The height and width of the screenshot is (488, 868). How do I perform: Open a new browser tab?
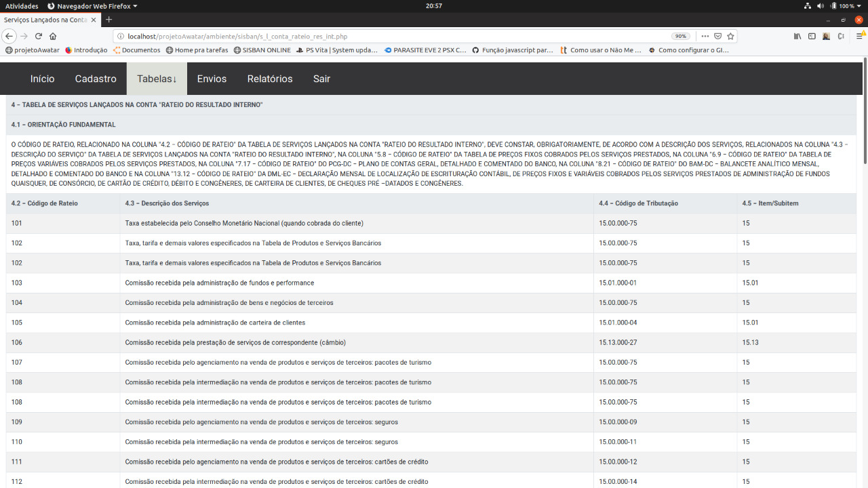pyautogui.click(x=109, y=20)
